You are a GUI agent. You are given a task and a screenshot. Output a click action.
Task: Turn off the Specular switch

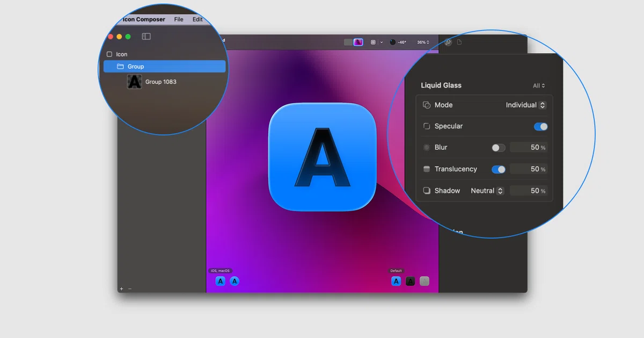[x=540, y=126]
